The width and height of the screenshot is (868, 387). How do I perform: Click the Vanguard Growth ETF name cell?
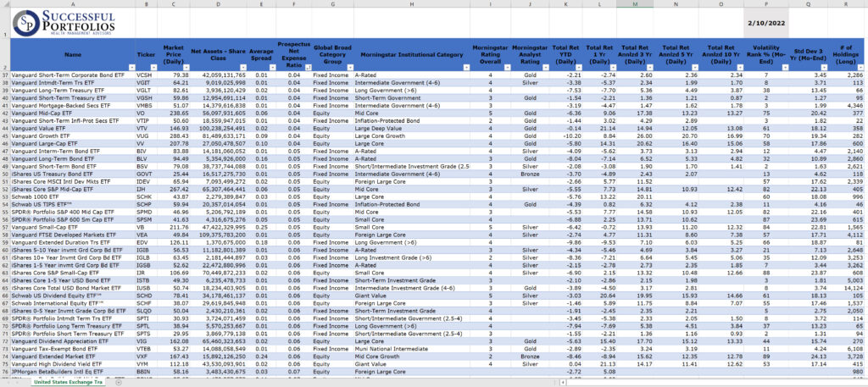point(73,135)
